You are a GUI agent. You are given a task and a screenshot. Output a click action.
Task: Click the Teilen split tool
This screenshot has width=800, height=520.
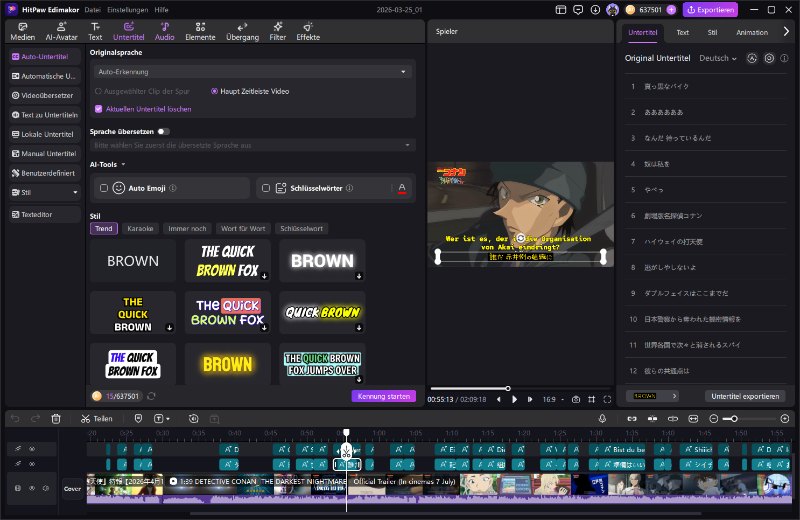point(96,418)
